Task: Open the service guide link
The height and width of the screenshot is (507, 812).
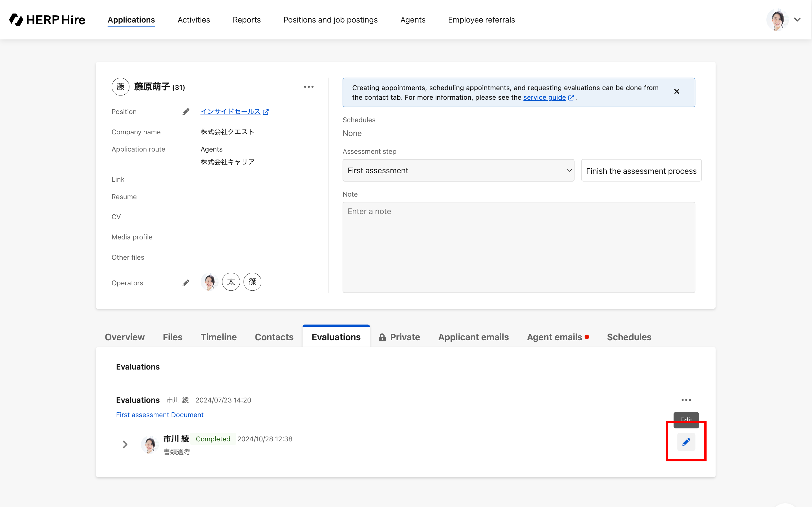Action: pos(545,97)
